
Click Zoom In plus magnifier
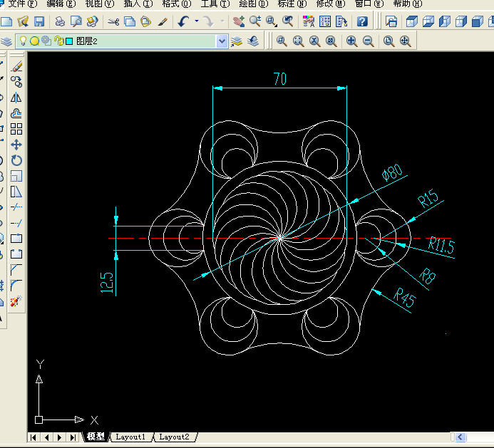(x=351, y=41)
